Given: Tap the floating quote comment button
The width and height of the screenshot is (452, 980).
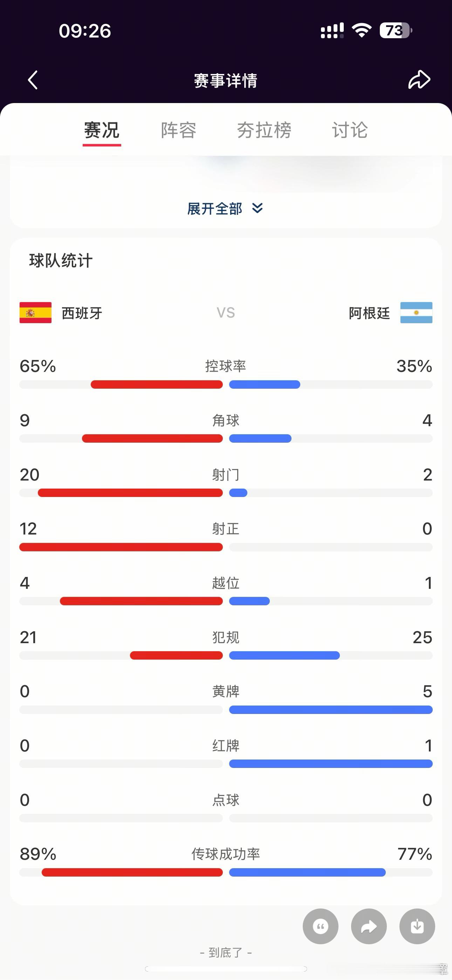Looking at the screenshot, I should pyautogui.click(x=320, y=926).
